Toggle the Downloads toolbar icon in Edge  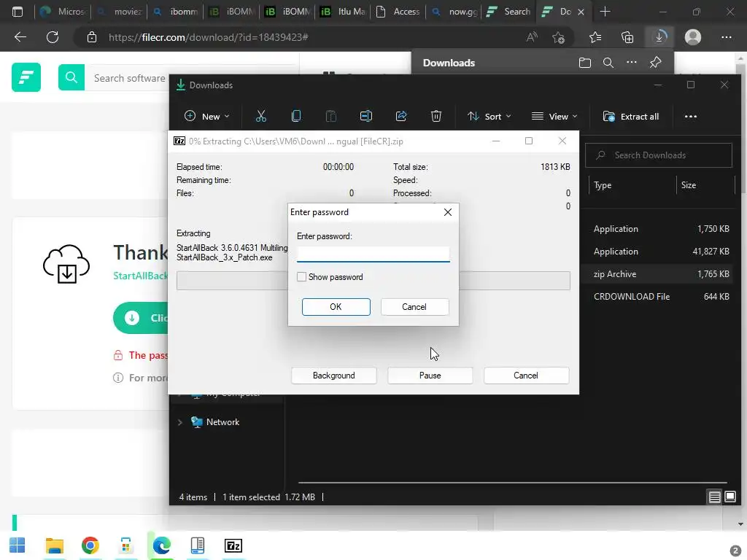point(659,37)
